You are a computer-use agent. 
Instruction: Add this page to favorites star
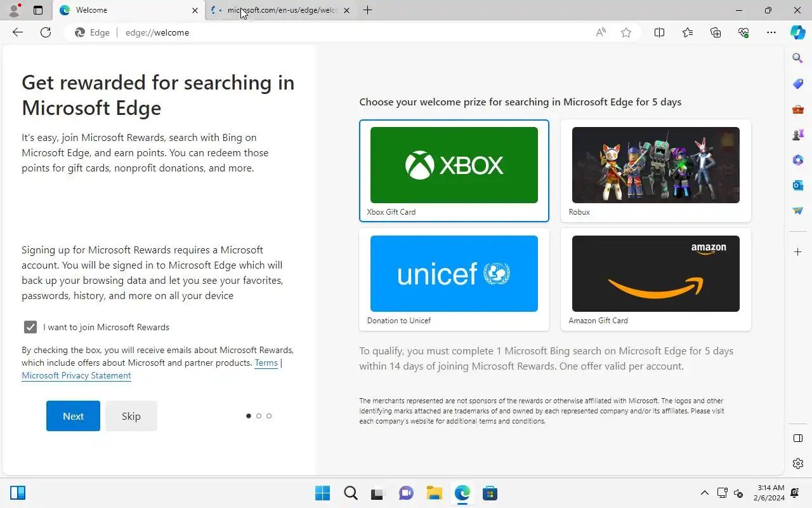pyautogui.click(x=626, y=32)
